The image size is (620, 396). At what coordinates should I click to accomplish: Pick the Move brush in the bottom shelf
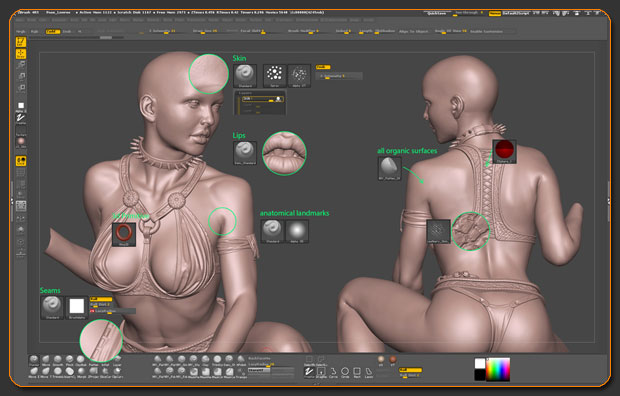(46, 360)
